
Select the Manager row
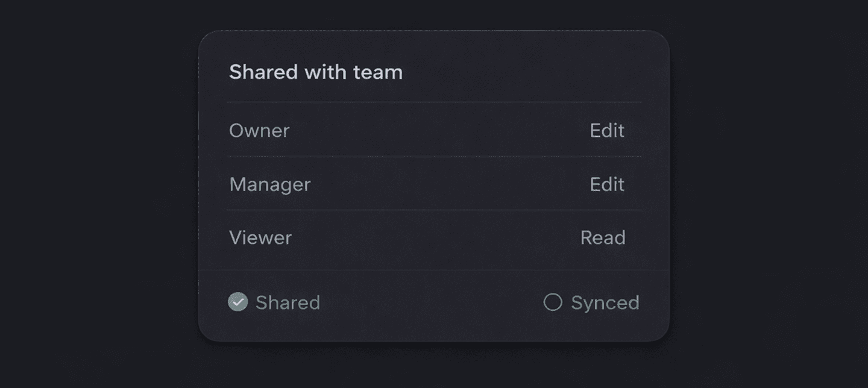pos(433,184)
